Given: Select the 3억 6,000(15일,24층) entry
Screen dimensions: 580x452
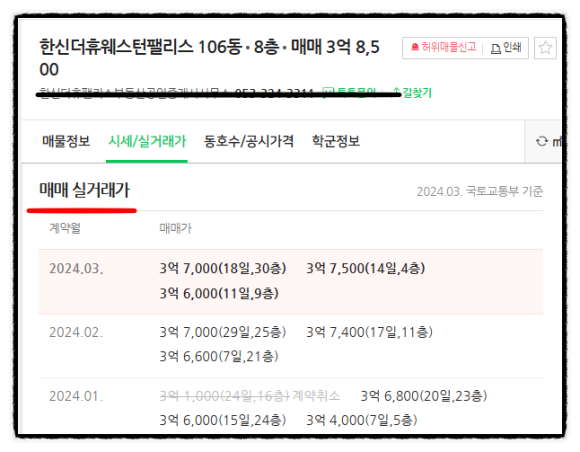Looking at the screenshot, I should (223, 421).
